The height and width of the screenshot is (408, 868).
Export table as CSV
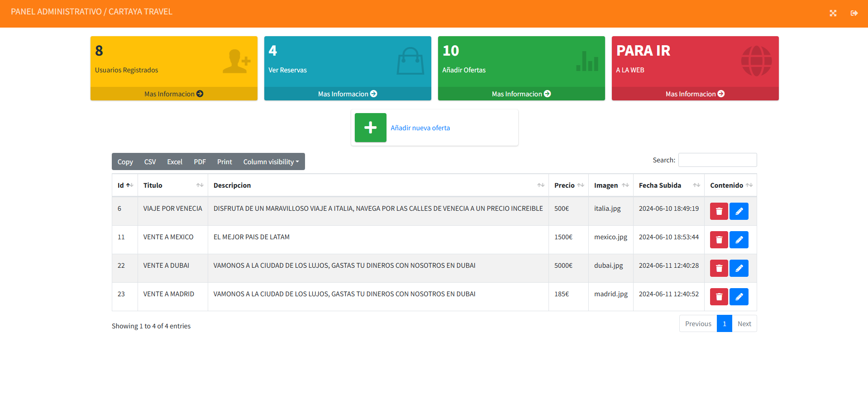pyautogui.click(x=150, y=161)
